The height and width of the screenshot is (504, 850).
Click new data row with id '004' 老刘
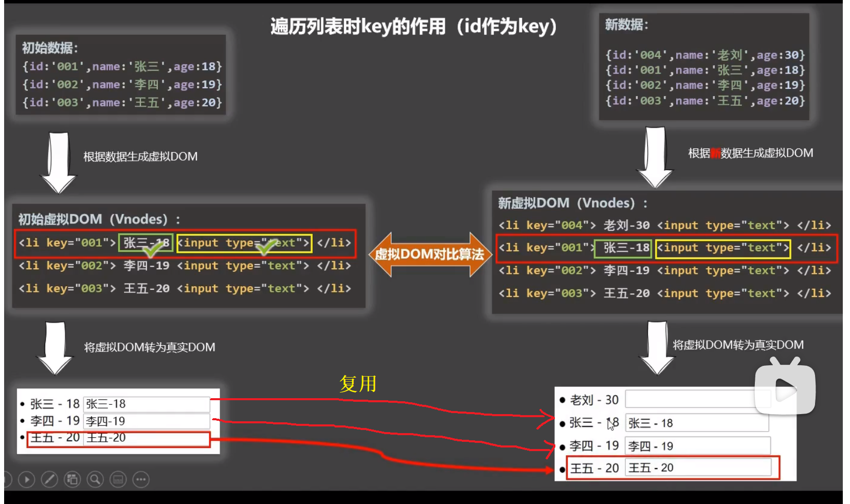pos(705,55)
